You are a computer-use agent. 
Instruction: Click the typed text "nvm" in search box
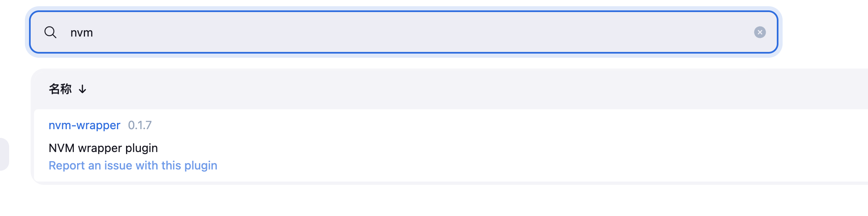pyautogui.click(x=82, y=32)
